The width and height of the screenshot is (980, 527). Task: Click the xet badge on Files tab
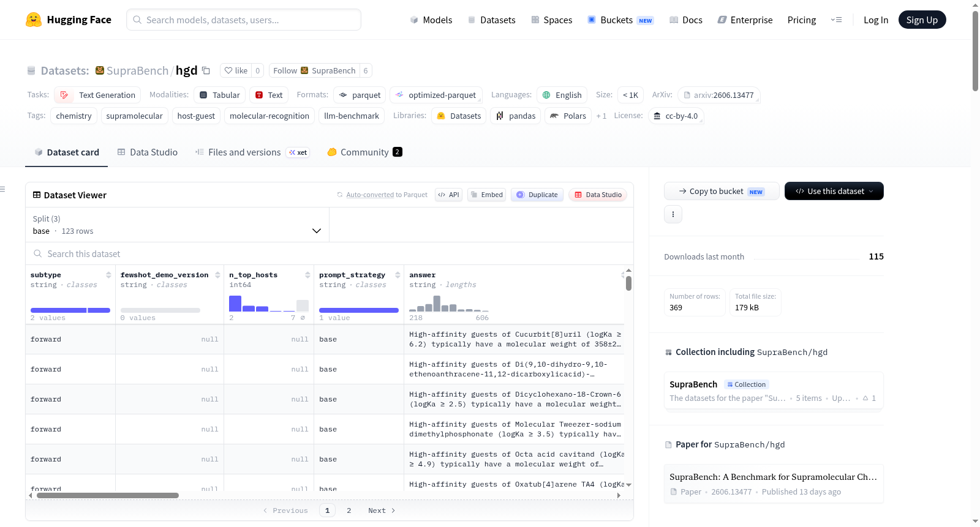pyautogui.click(x=298, y=152)
